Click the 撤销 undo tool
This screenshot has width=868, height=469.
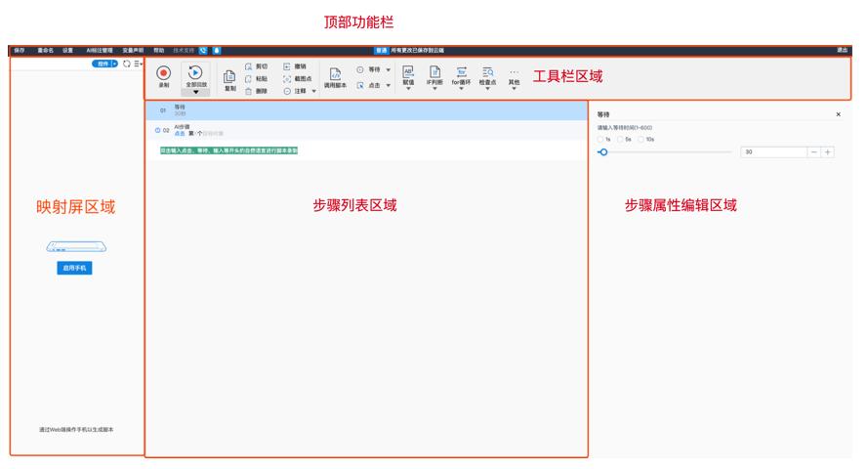tap(287, 65)
